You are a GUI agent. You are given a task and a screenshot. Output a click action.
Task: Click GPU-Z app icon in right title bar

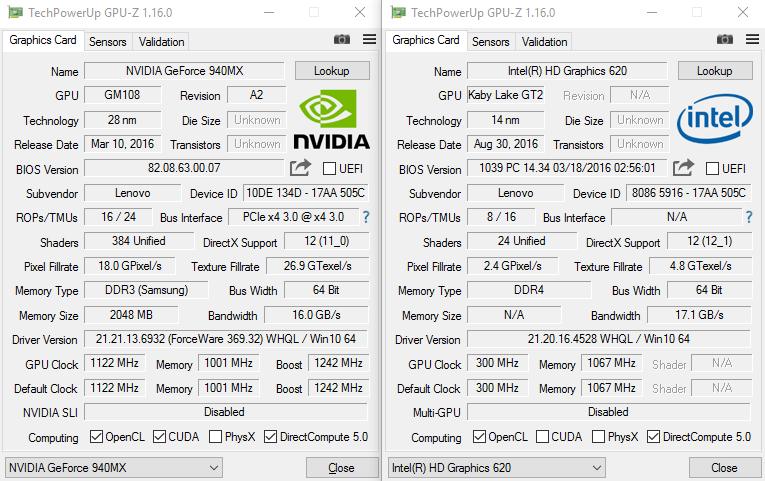(399, 12)
